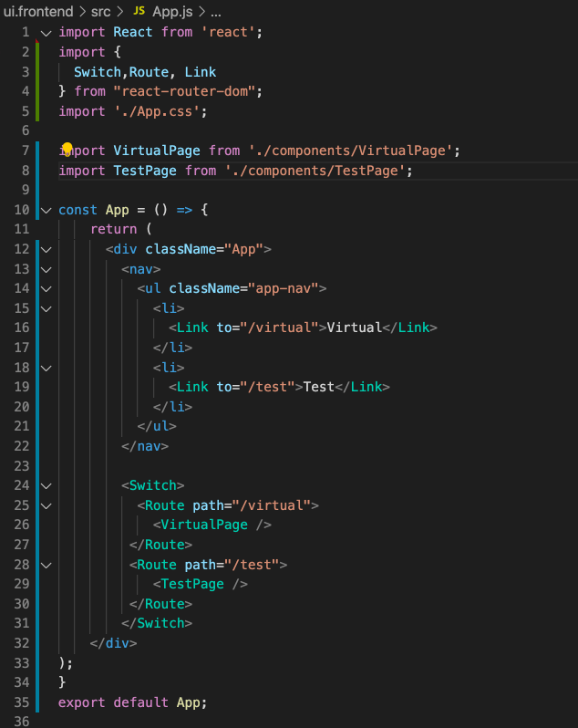Click the Switch import name on line 3
578x728 pixels.
(98, 72)
